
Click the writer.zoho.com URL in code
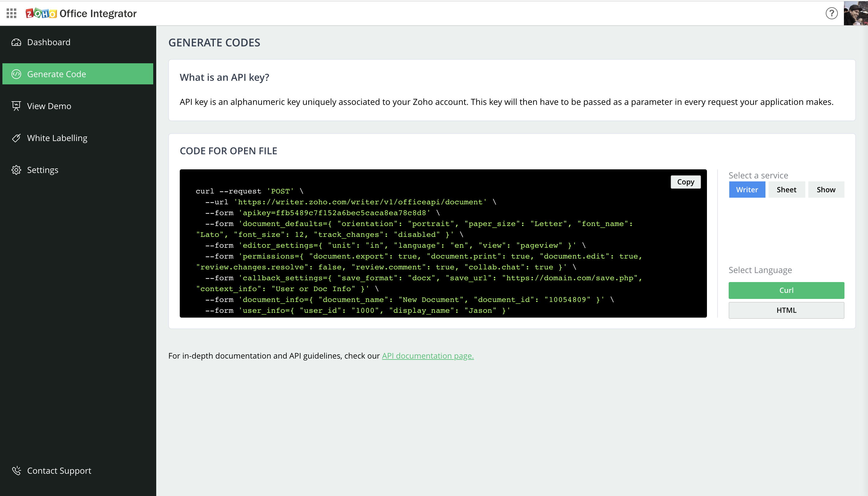[x=360, y=202]
